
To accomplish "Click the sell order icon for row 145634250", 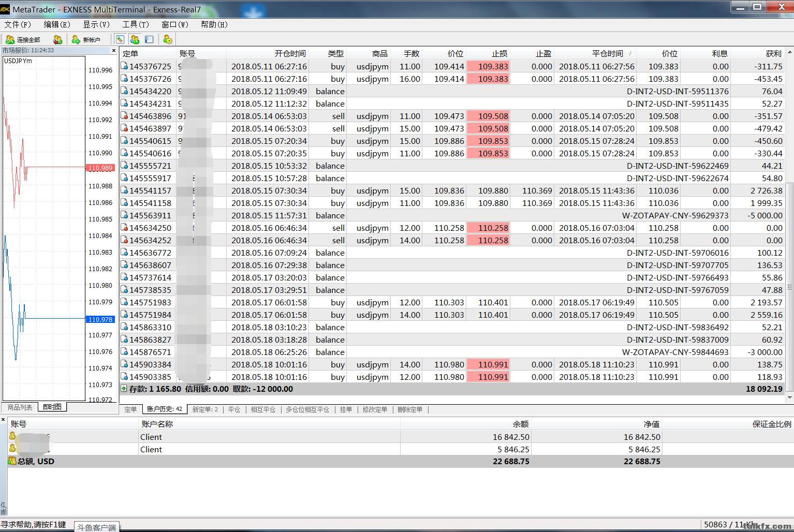I will pyautogui.click(x=124, y=228).
